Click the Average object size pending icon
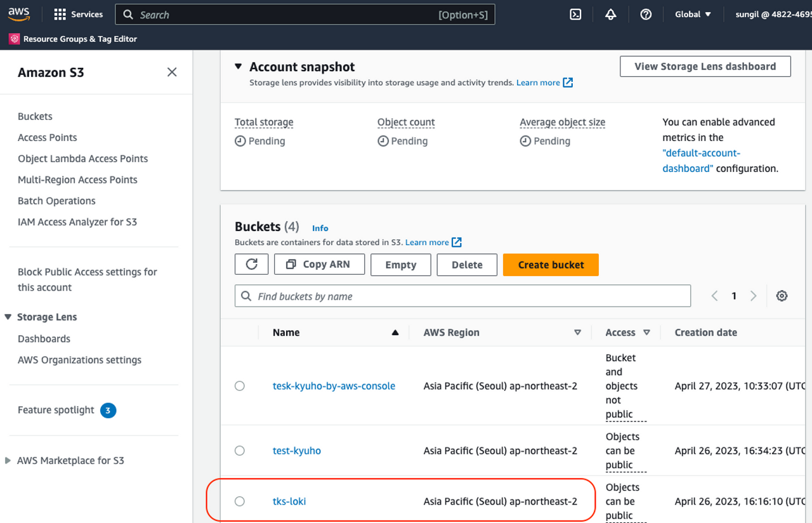 coord(525,141)
